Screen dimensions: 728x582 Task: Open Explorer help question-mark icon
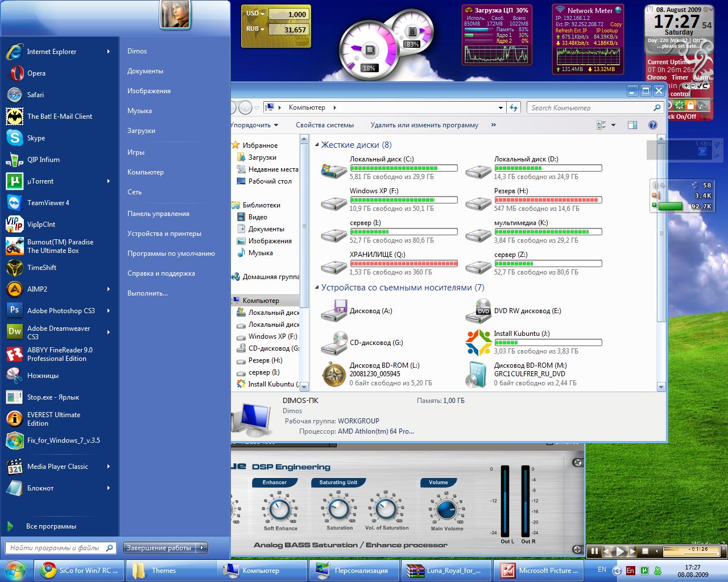653,125
